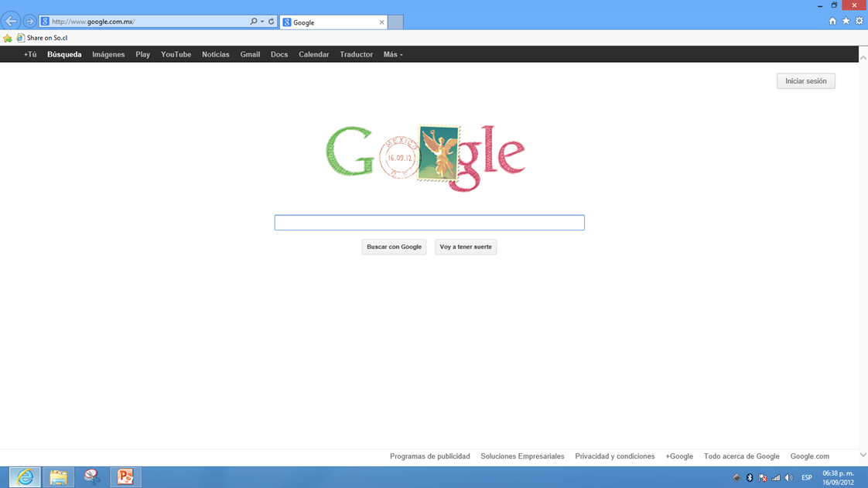
Task: Click the Buscar con Google button
Action: pos(394,247)
